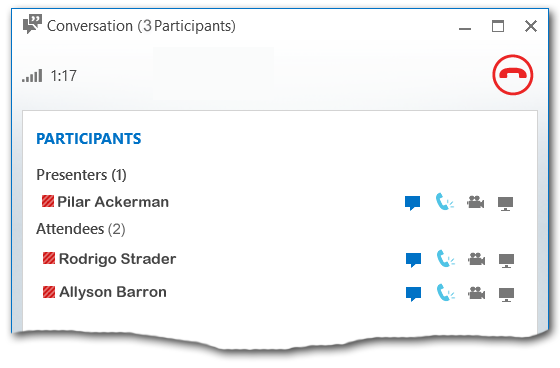Click the conversation icon in title bar
The width and height of the screenshot is (560, 368).
32,24
